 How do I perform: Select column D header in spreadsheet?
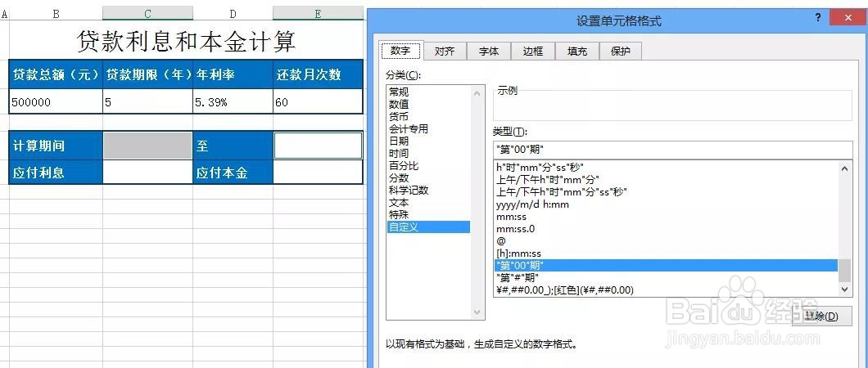(233, 14)
